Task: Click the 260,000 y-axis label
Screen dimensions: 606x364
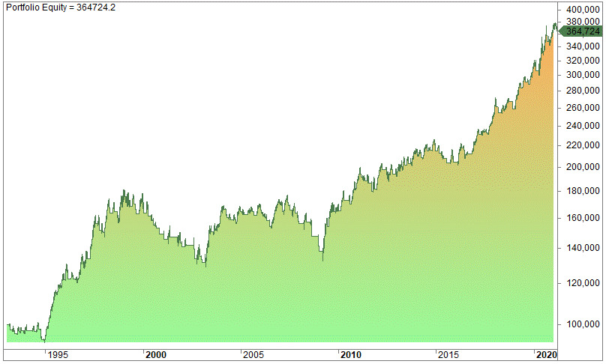Action: tap(583, 107)
